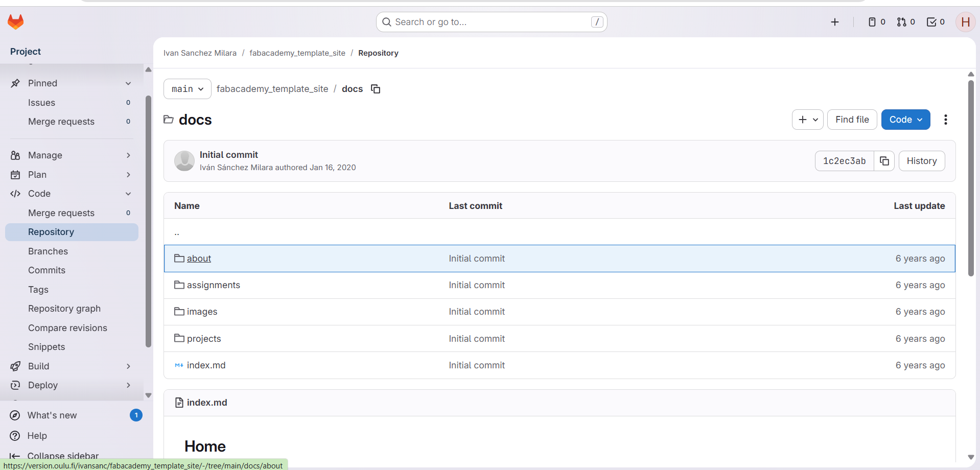Click the Find file button
The image size is (980, 470).
coord(852,120)
